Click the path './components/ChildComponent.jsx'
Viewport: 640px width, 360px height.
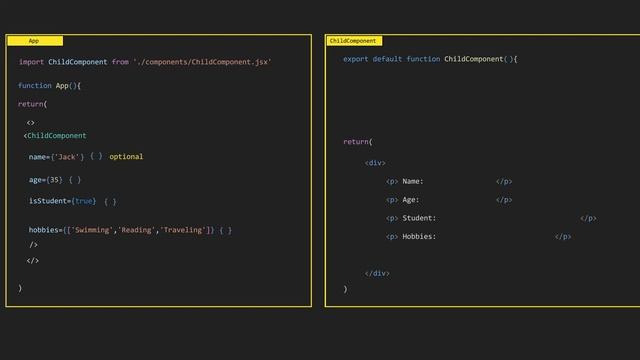(202, 62)
